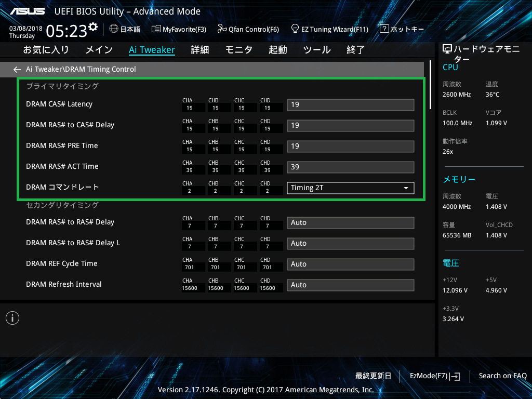
Task: Click the DRAM RAS# to CAS# Delay label
Action: [70, 125]
